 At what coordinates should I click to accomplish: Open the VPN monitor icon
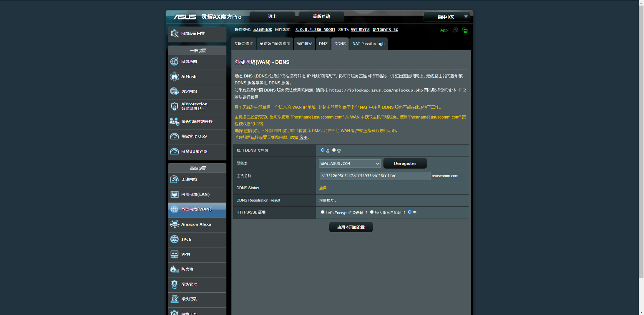pyautogui.click(x=174, y=254)
